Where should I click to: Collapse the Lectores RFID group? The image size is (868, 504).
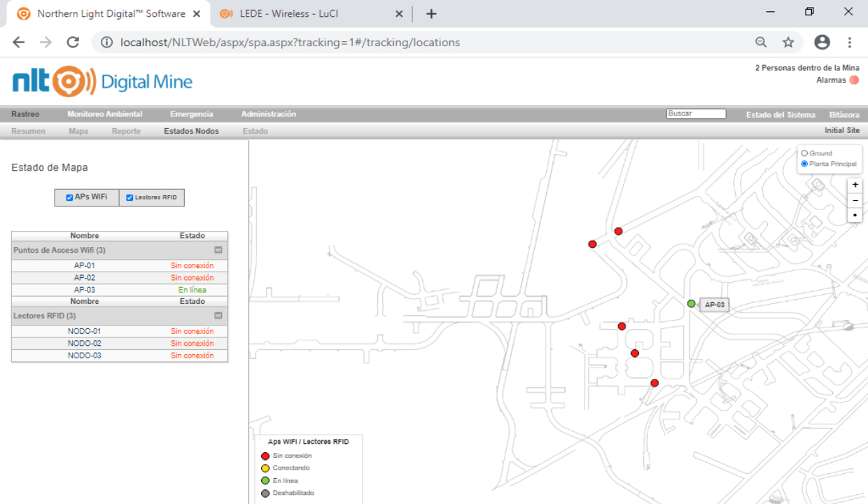218,316
